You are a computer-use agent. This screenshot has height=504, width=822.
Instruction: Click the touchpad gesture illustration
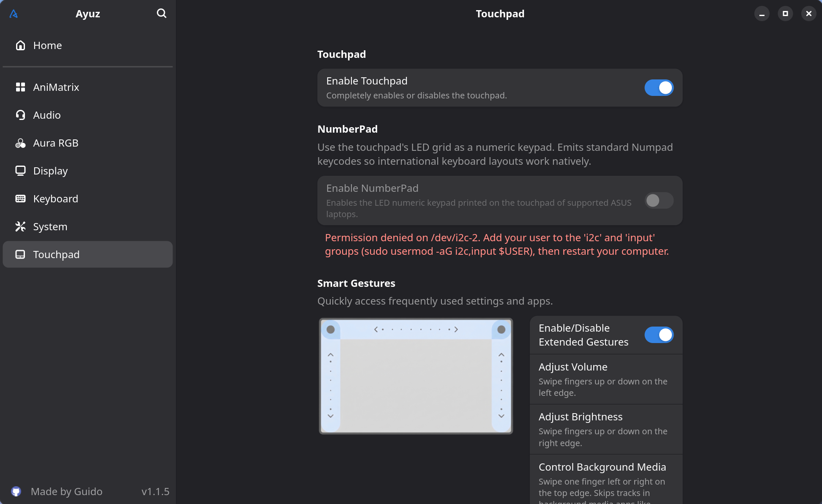coord(416,376)
